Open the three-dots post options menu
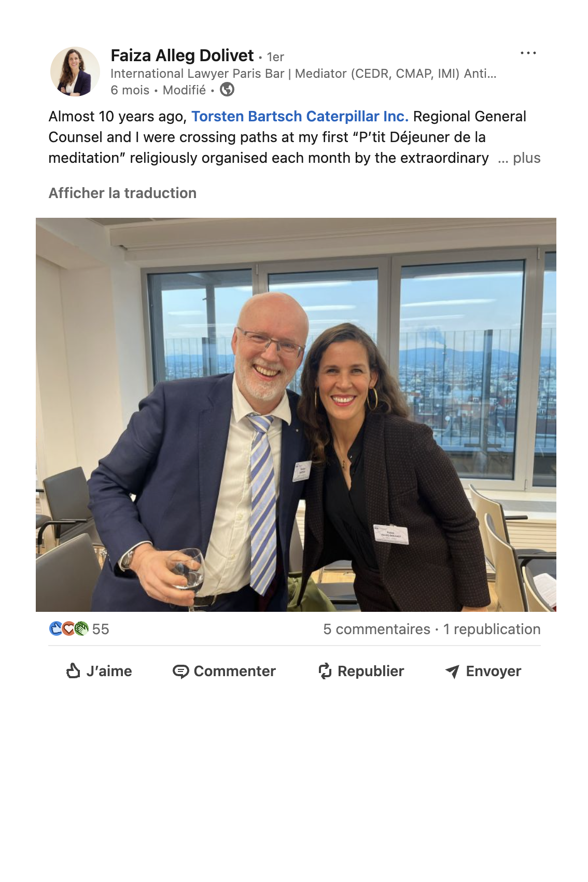 [528, 53]
